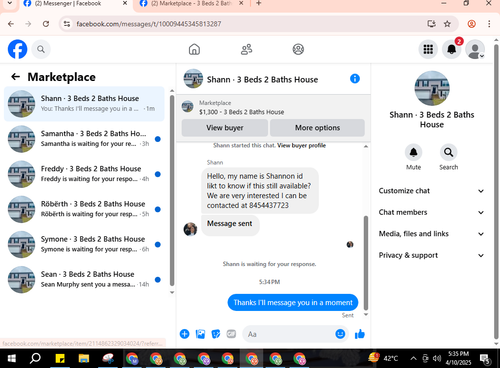This screenshot has width=500, height=368.
Task: Open the Facebook menu grid icon
Action: click(428, 49)
